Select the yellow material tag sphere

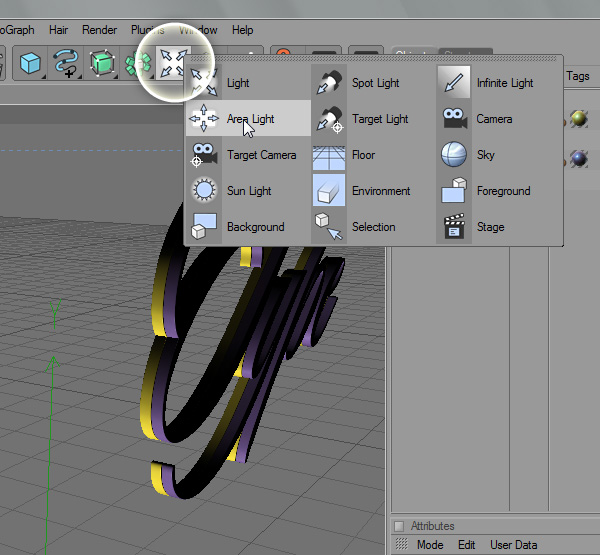pyautogui.click(x=579, y=120)
